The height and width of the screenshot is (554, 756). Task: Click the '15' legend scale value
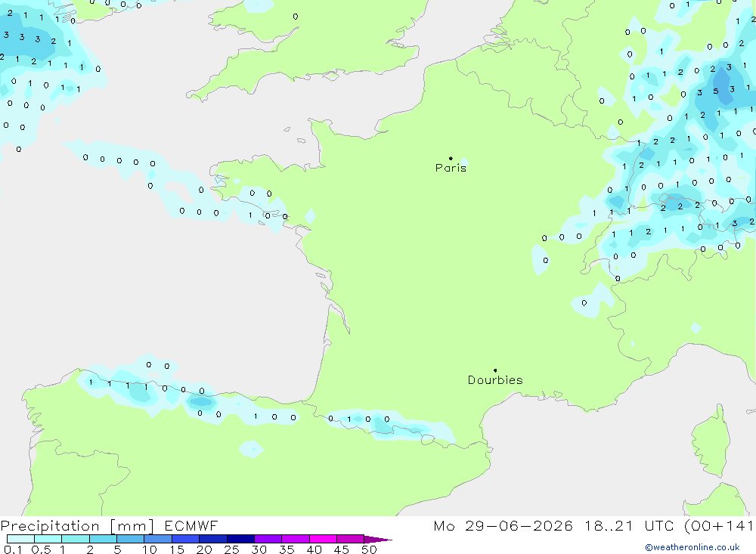[x=177, y=549]
